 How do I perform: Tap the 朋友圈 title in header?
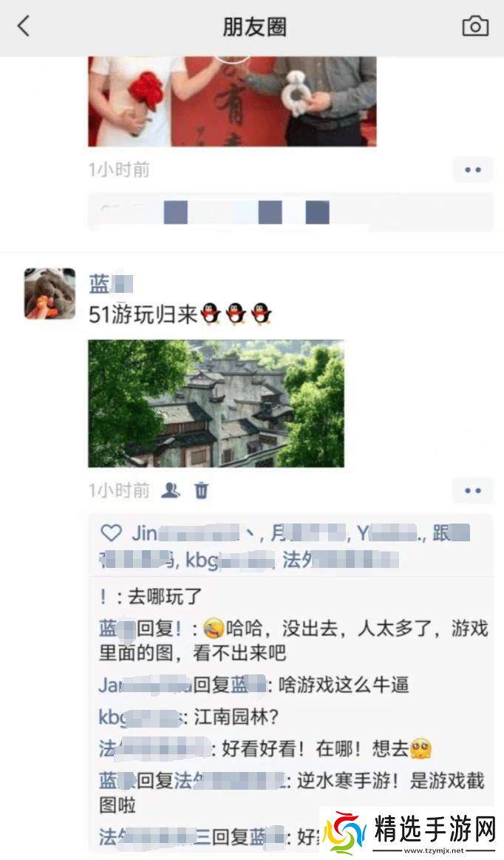point(254,27)
